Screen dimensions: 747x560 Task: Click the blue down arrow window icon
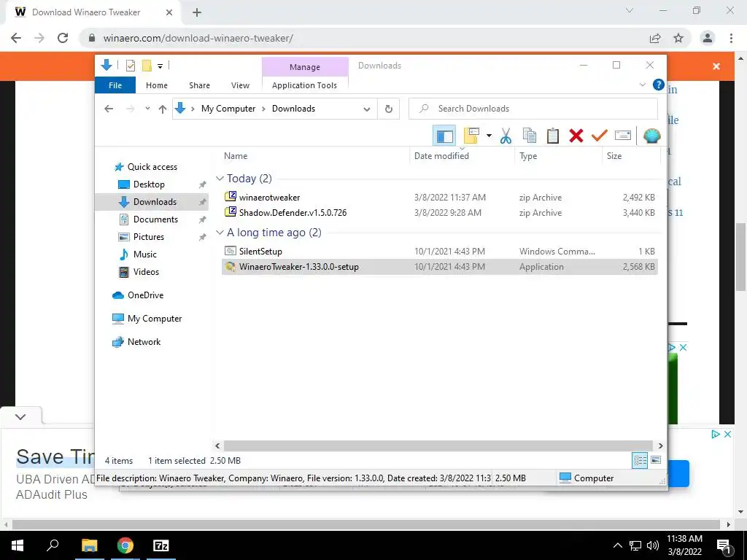107,65
